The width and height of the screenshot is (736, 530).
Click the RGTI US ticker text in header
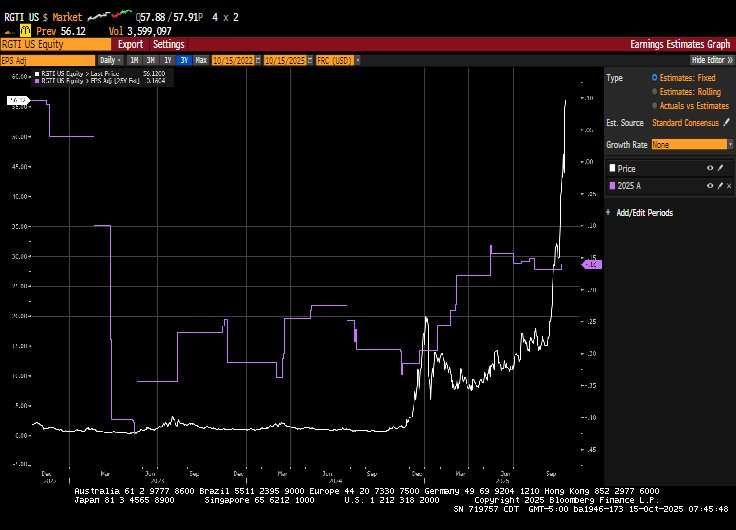click(22, 17)
